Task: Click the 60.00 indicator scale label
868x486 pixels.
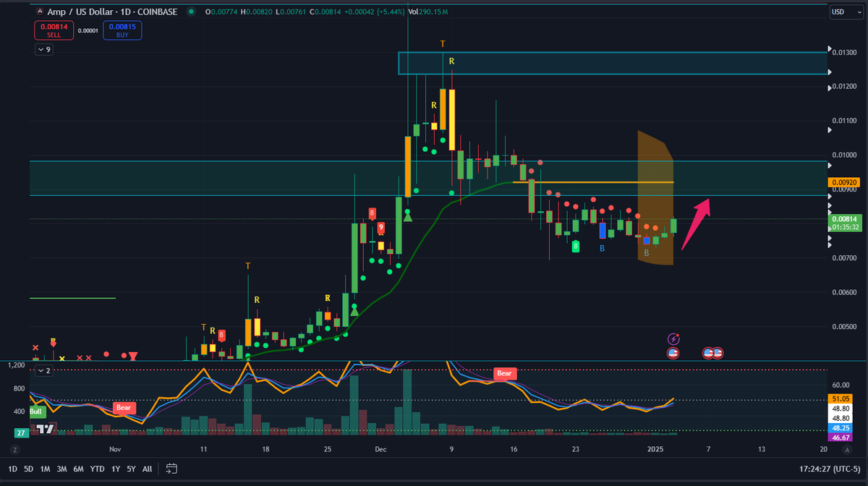Action: coord(840,385)
